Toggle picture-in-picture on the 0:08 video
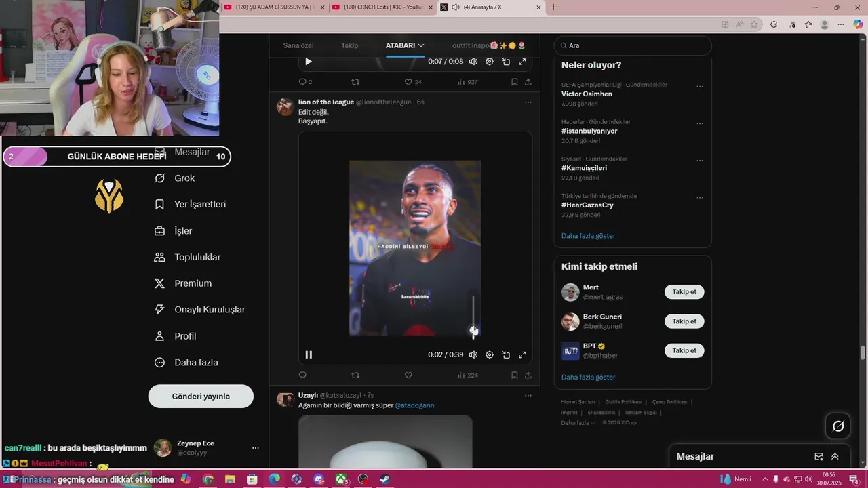This screenshot has height=488, width=868. [x=506, y=62]
